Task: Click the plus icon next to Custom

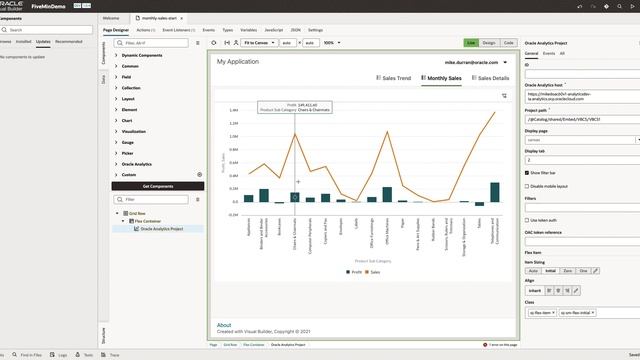Action: click(x=200, y=175)
